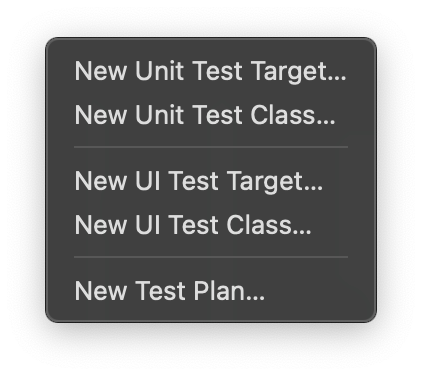This screenshot has width=422, height=376.
Task: Choose New Unit Test Class option
Action: 211,115
